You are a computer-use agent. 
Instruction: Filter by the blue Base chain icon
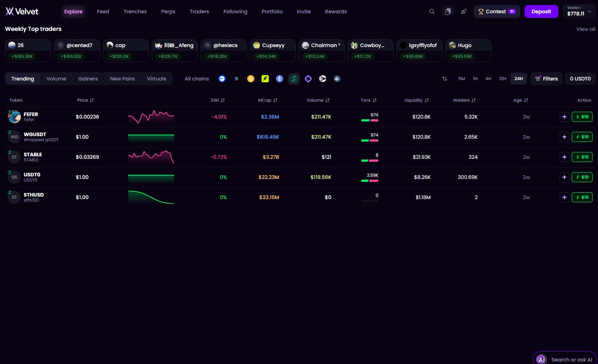coord(222,79)
